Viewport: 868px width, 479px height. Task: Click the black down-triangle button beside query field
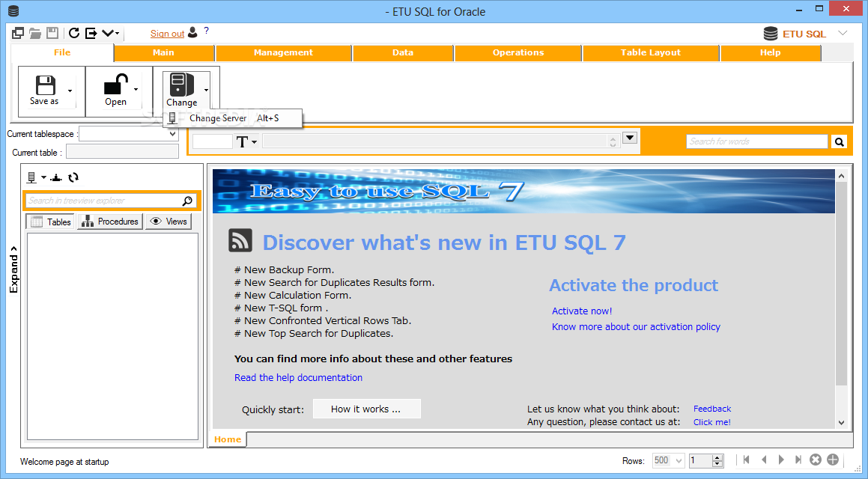click(x=629, y=138)
